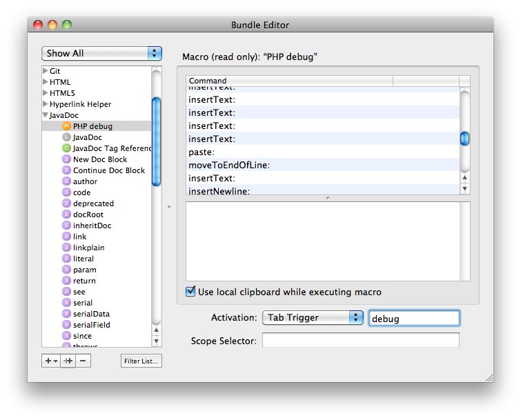Click the snippet icon beside see
521x420 pixels.
click(67, 292)
